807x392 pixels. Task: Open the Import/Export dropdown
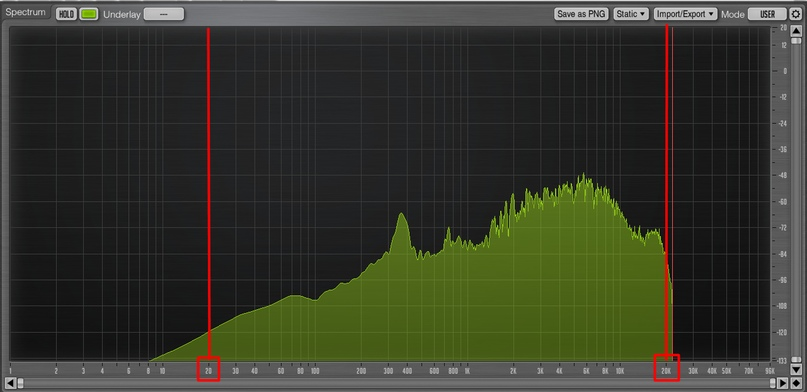tap(686, 14)
